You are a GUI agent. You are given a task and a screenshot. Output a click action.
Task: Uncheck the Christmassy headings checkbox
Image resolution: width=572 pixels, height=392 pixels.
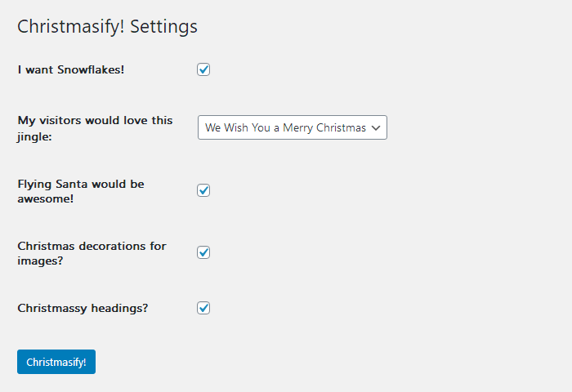[204, 308]
